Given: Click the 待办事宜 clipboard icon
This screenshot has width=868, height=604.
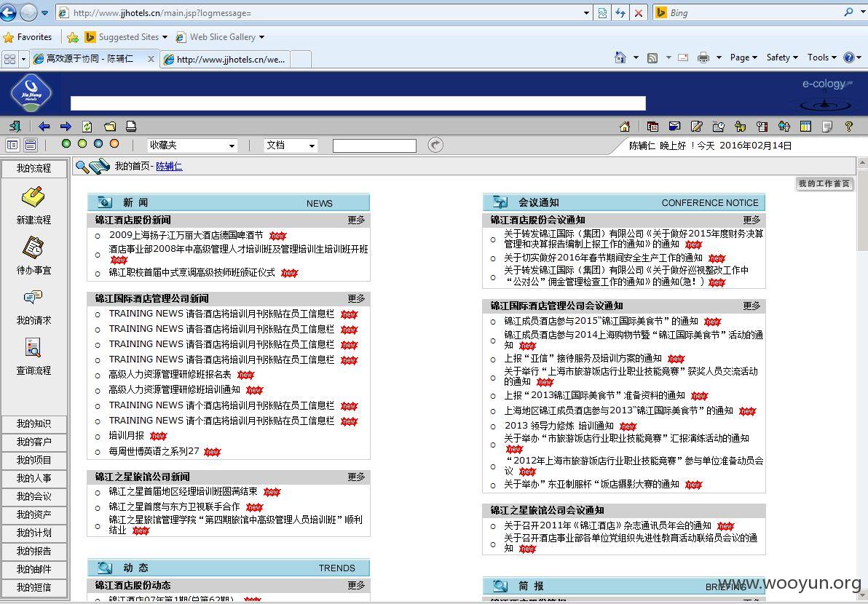Looking at the screenshot, I should point(33,247).
